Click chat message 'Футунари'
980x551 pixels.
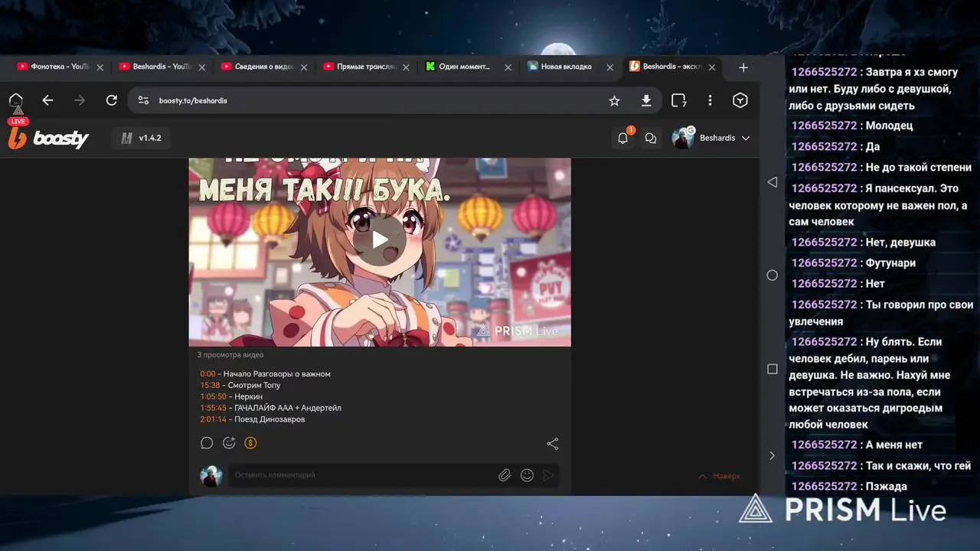(x=890, y=262)
